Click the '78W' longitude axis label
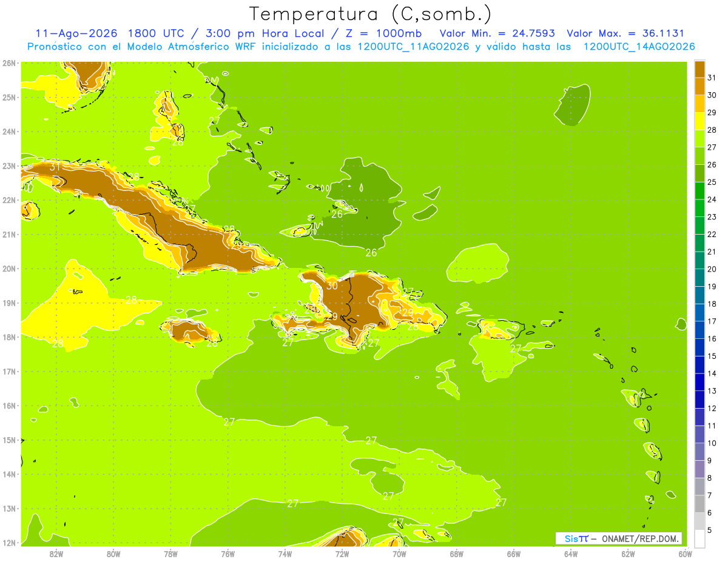Viewport: 728px width, 562px height. [x=170, y=554]
